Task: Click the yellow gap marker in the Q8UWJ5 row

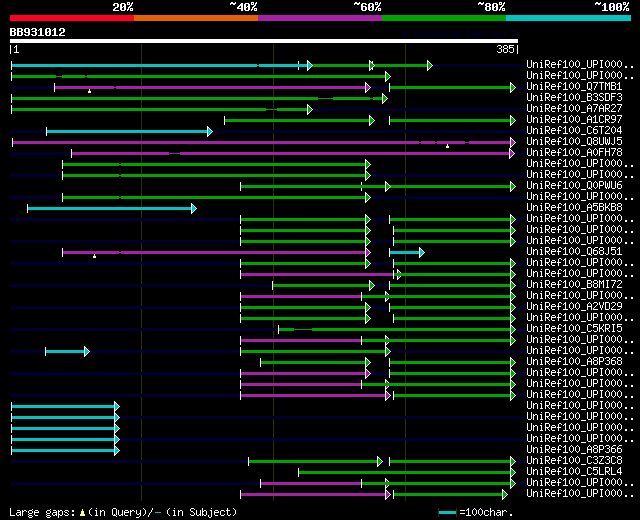Action: tap(448, 146)
